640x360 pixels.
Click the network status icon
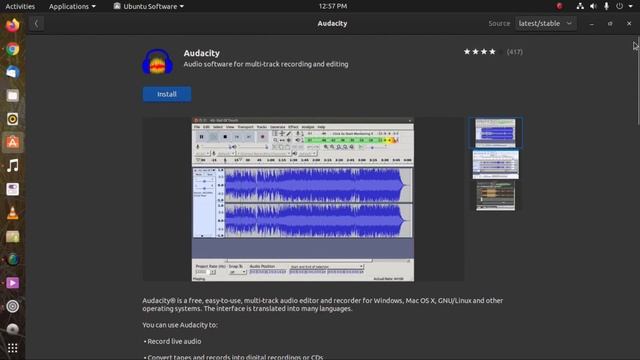click(580, 6)
